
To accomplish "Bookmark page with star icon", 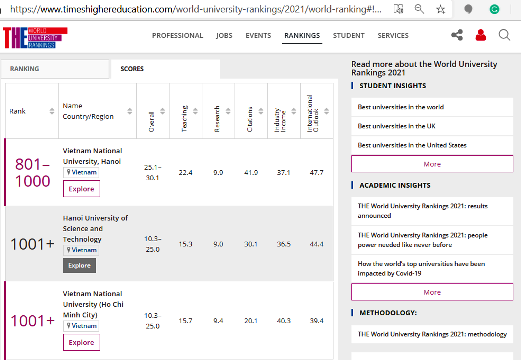I will coord(441,9).
